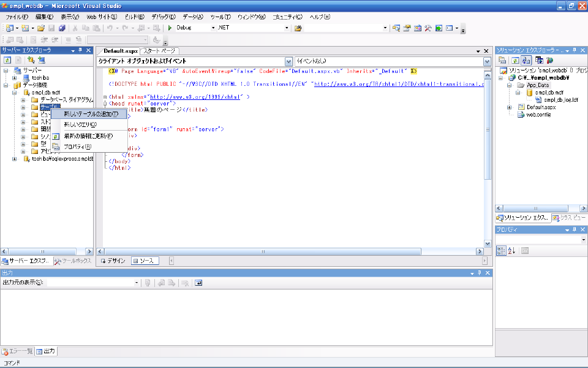
Task: Click Properties icon in Solution Explorer toolbar
Action: (x=502, y=61)
